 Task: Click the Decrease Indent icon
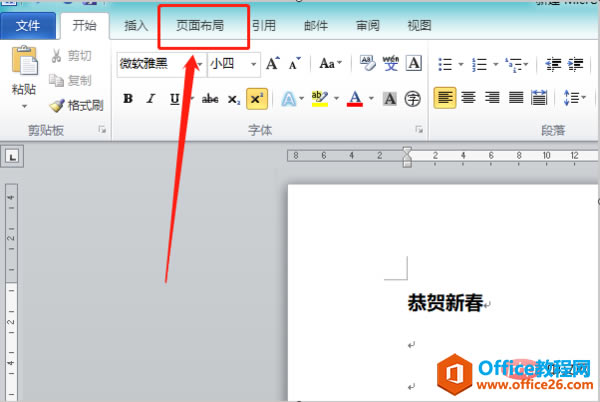(553, 64)
